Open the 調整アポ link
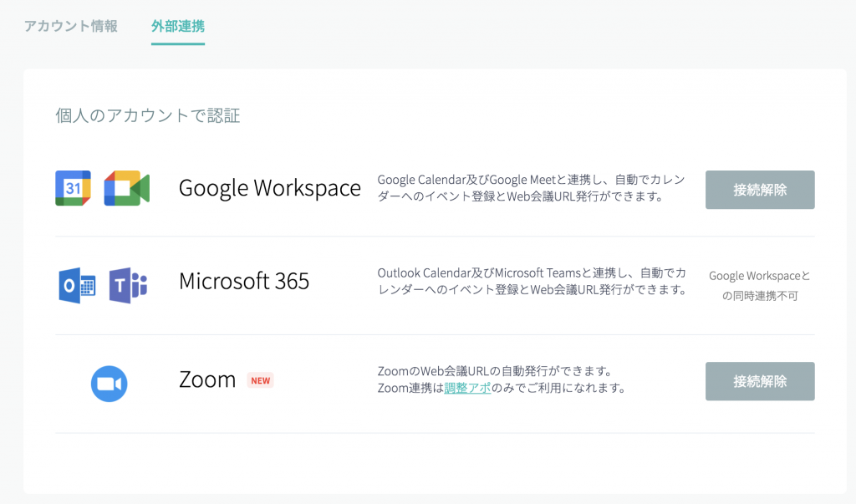 467,388
